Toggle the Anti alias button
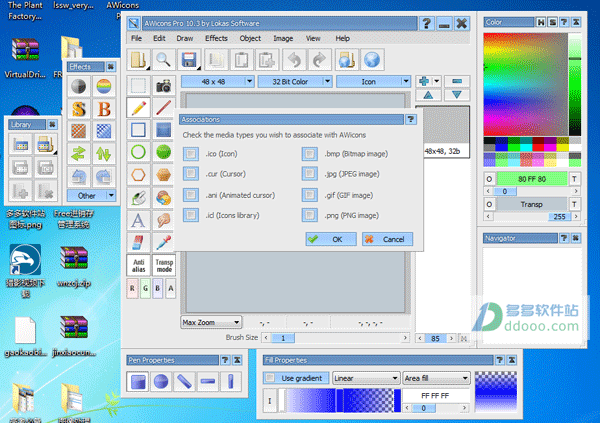600x423 pixels. coord(138,265)
